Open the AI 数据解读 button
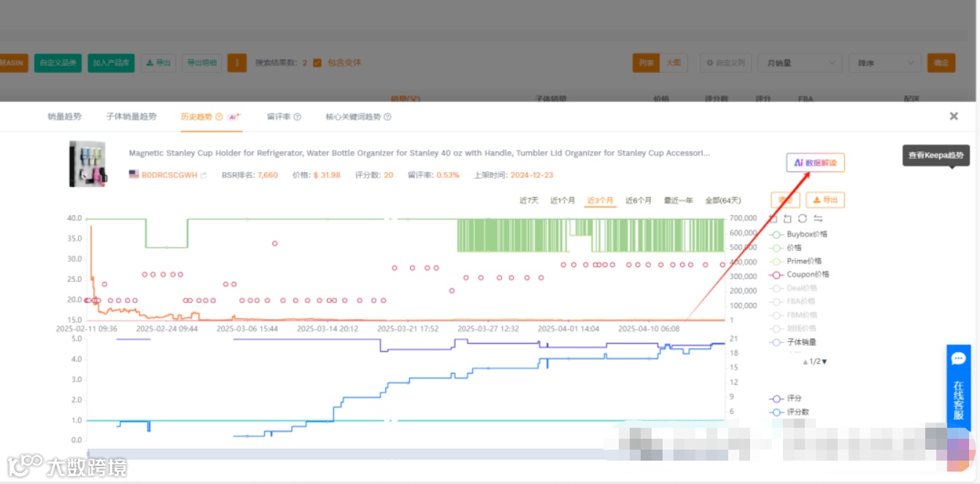The width and height of the screenshot is (980, 484). (x=815, y=163)
